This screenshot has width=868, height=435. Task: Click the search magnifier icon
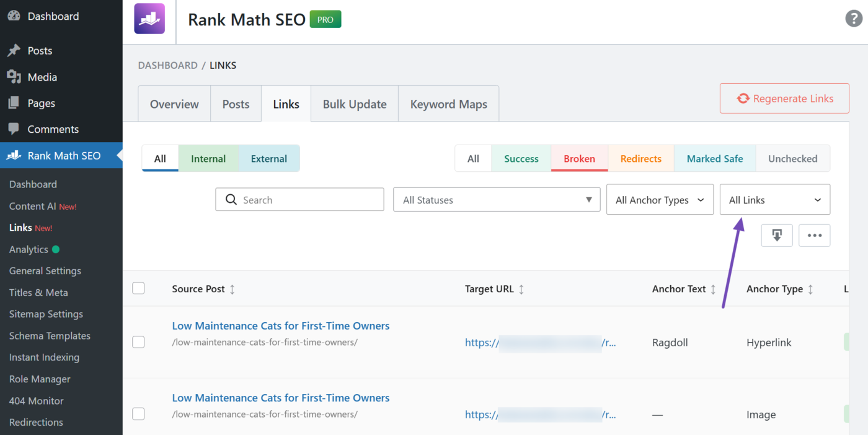[231, 199]
